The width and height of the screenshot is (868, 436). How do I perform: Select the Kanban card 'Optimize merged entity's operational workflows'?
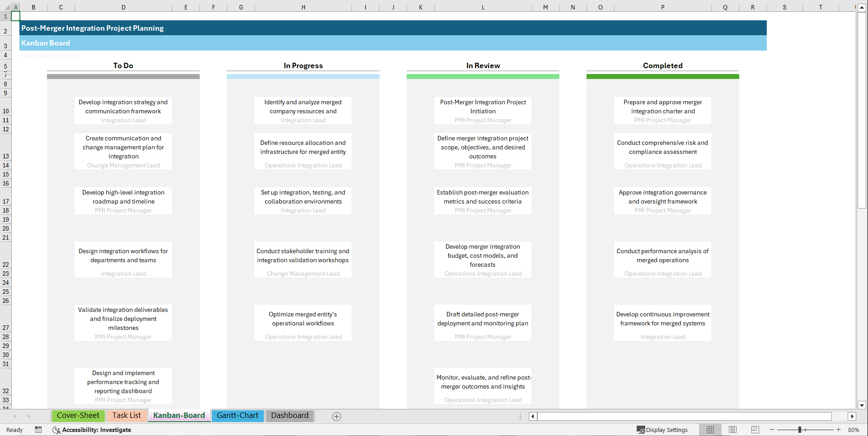303,323
